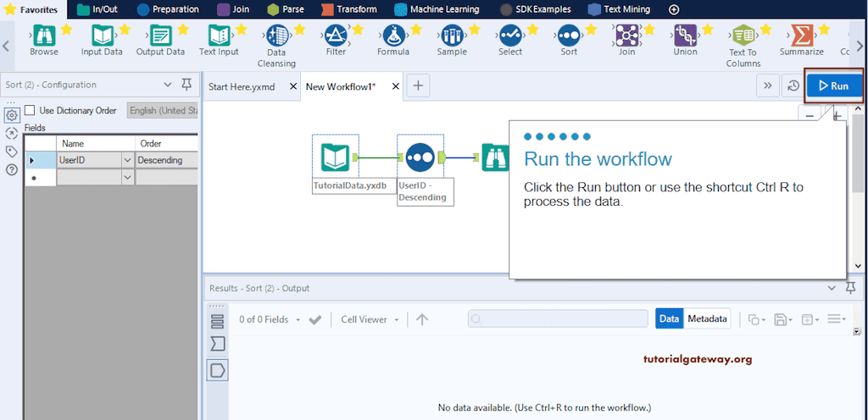
Task: Open the UserID field name dropdown
Action: (128, 160)
